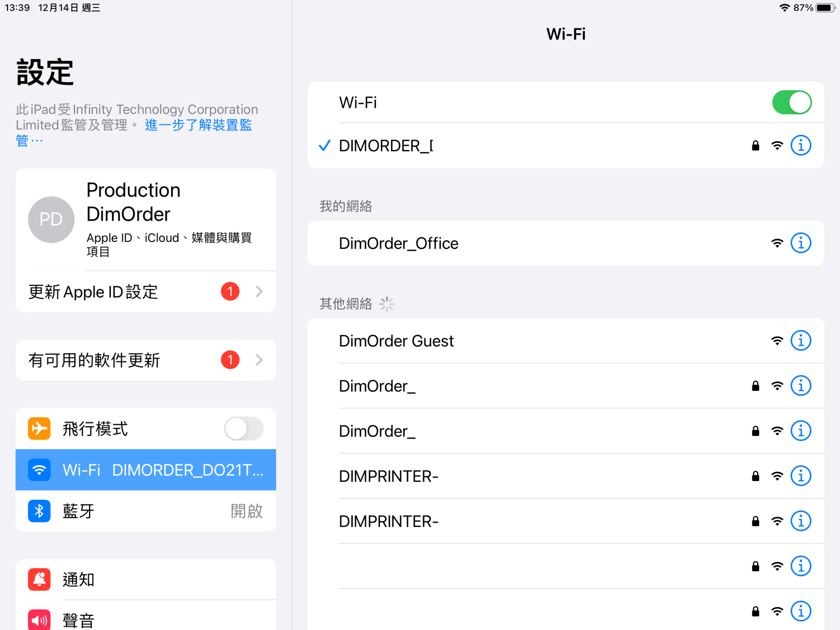Tap red badge on 有可用的軟件更新
Image resolution: width=840 pixels, height=630 pixels.
(x=230, y=360)
